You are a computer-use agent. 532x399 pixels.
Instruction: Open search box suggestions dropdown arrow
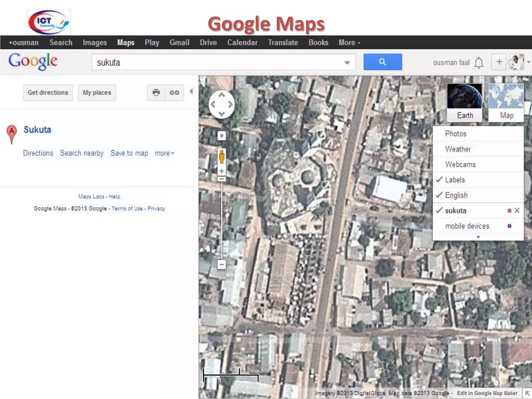(x=347, y=63)
